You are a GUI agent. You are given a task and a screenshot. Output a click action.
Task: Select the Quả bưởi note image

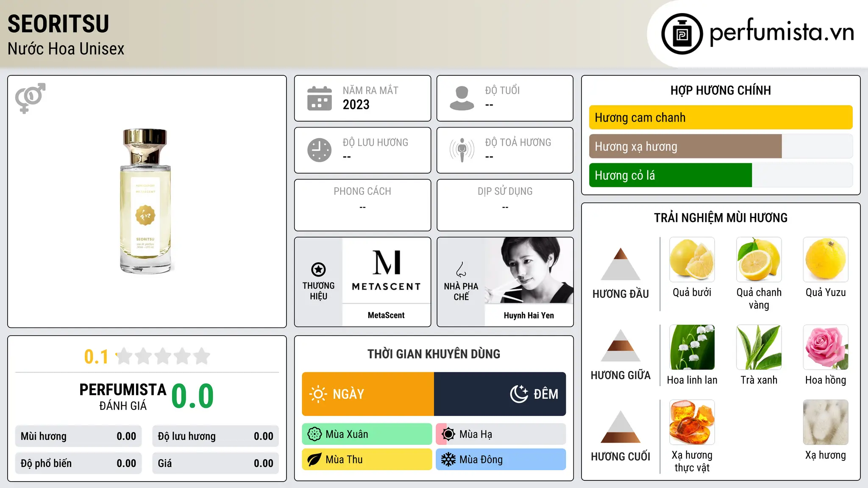coord(692,260)
